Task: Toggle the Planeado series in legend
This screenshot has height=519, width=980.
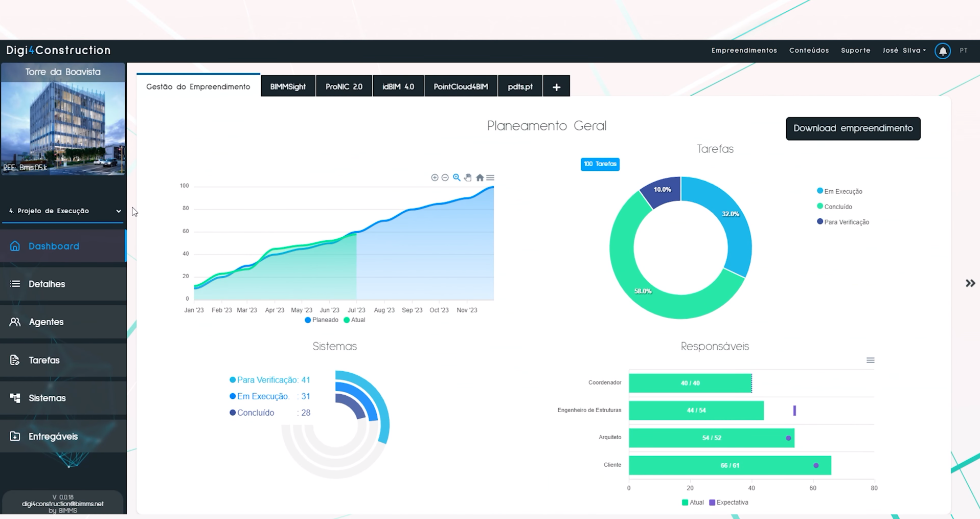Action: [x=322, y=320]
